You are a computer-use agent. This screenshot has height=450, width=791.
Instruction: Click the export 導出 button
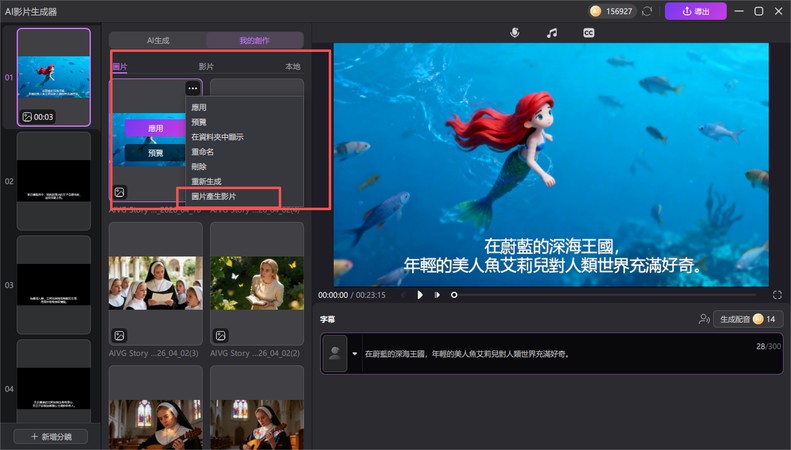(696, 11)
